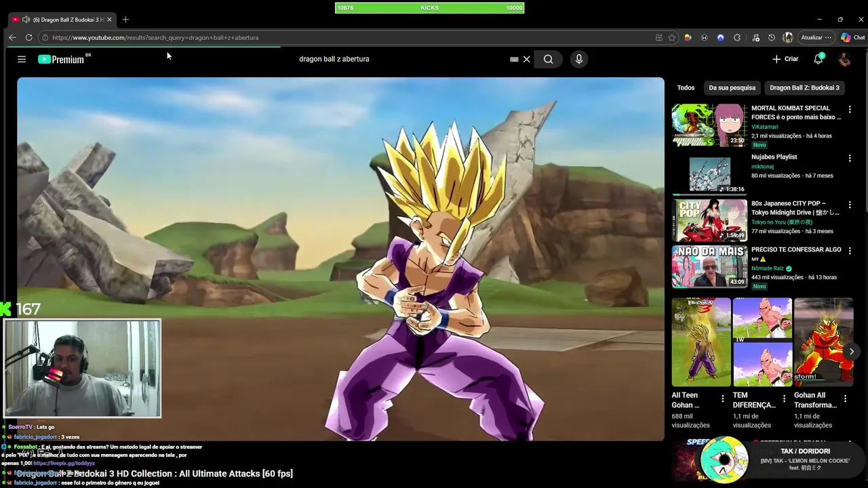
Task: Add page to favorites with star icon
Action: (x=672, y=37)
